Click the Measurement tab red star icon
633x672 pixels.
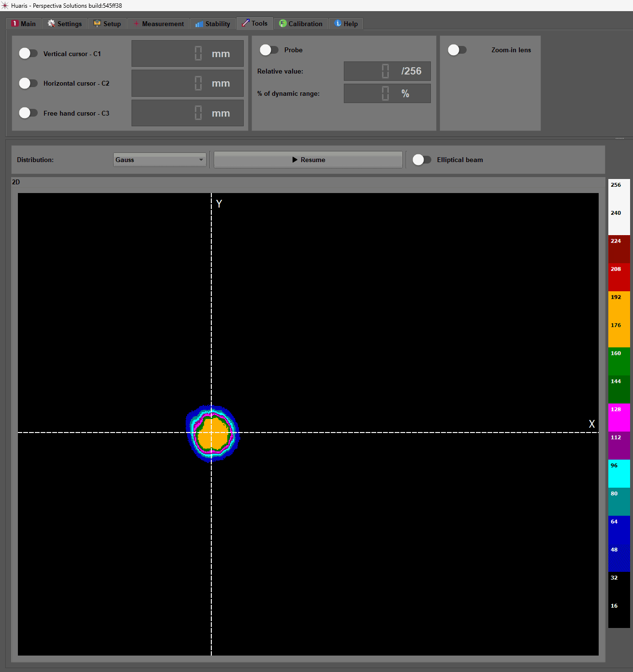coord(136,24)
